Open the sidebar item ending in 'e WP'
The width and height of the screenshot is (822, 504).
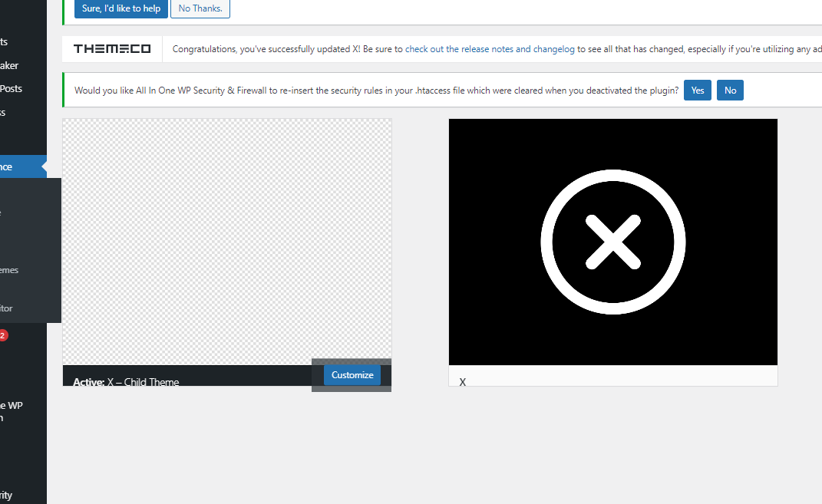click(x=12, y=411)
